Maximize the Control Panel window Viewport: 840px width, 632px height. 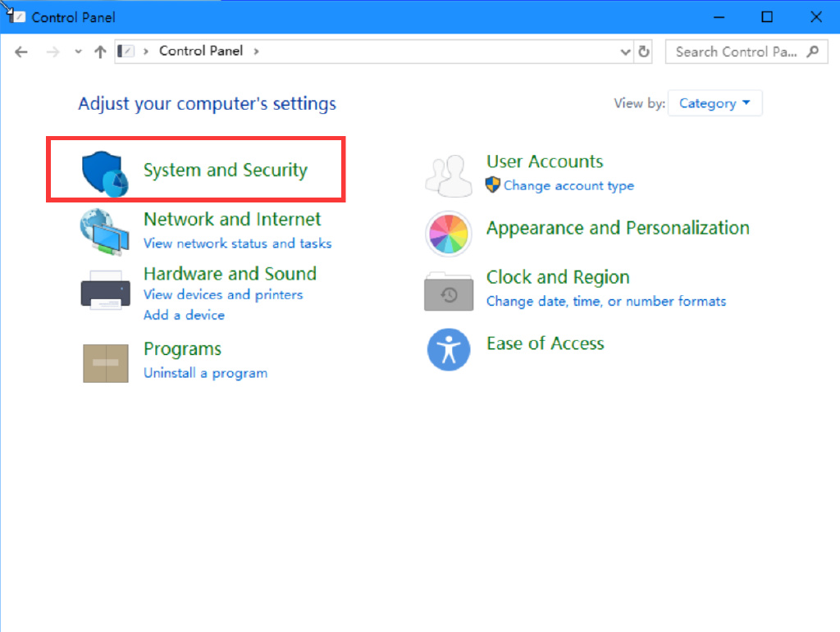(767, 17)
